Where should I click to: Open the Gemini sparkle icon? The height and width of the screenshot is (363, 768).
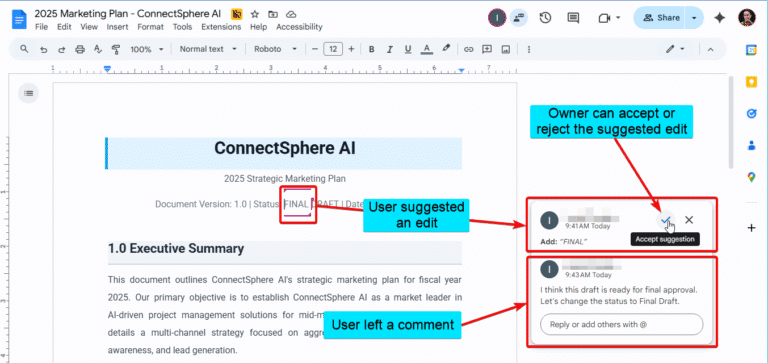coord(719,18)
